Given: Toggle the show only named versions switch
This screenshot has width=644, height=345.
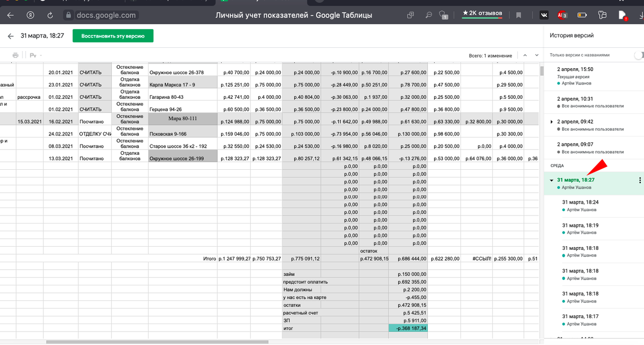Looking at the screenshot, I should click(638, 55).
